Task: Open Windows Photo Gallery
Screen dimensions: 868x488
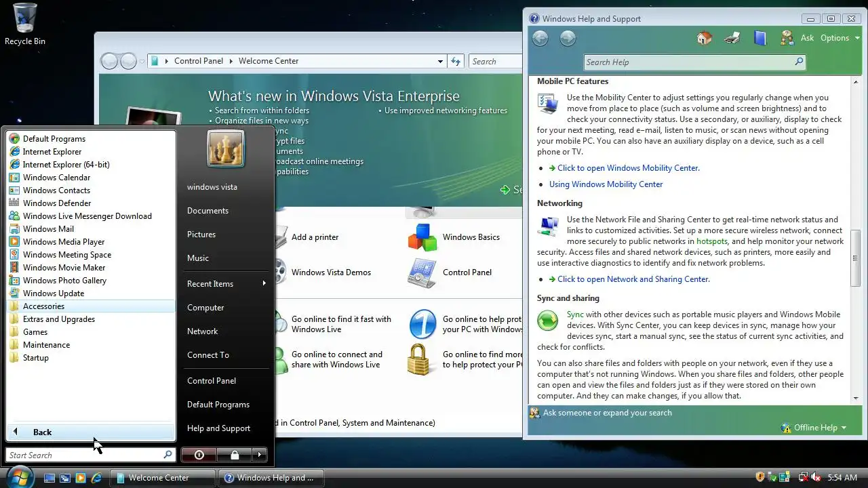Action: tap(91, 281)
